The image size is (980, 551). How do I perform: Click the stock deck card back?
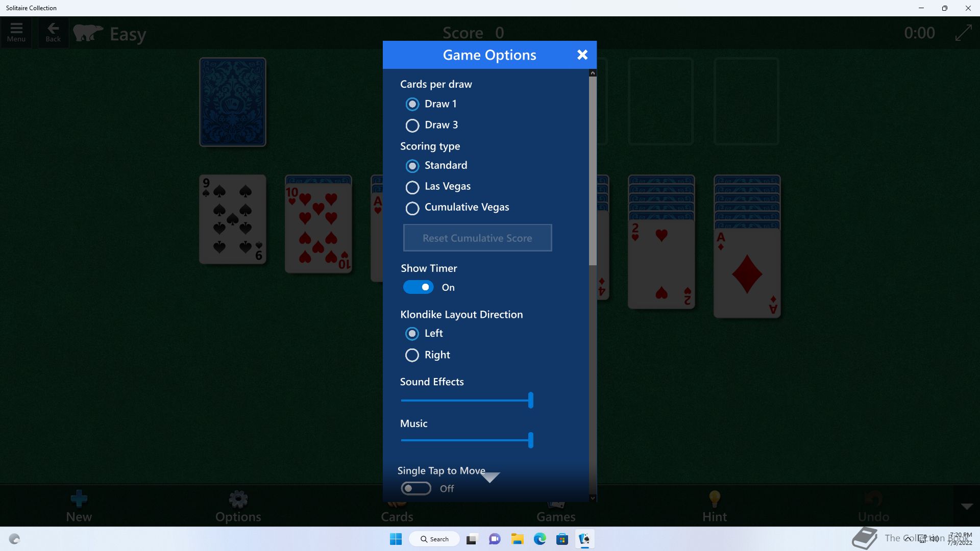pyautogui.click(x=233, y=102)
